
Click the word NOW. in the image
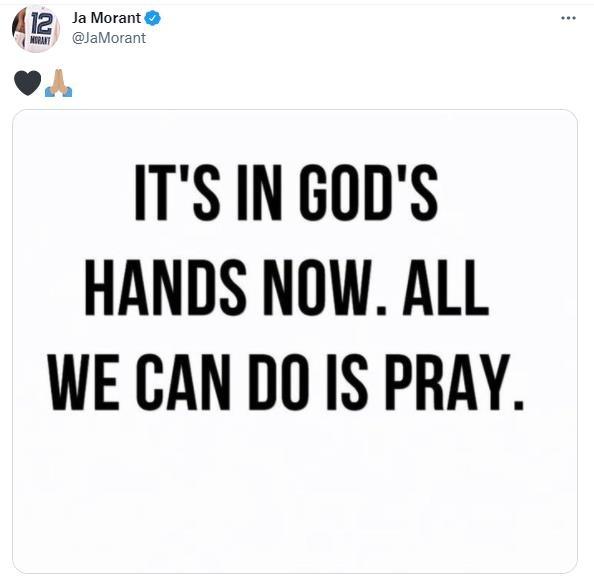pyautogui.click(x=324, y=288)
